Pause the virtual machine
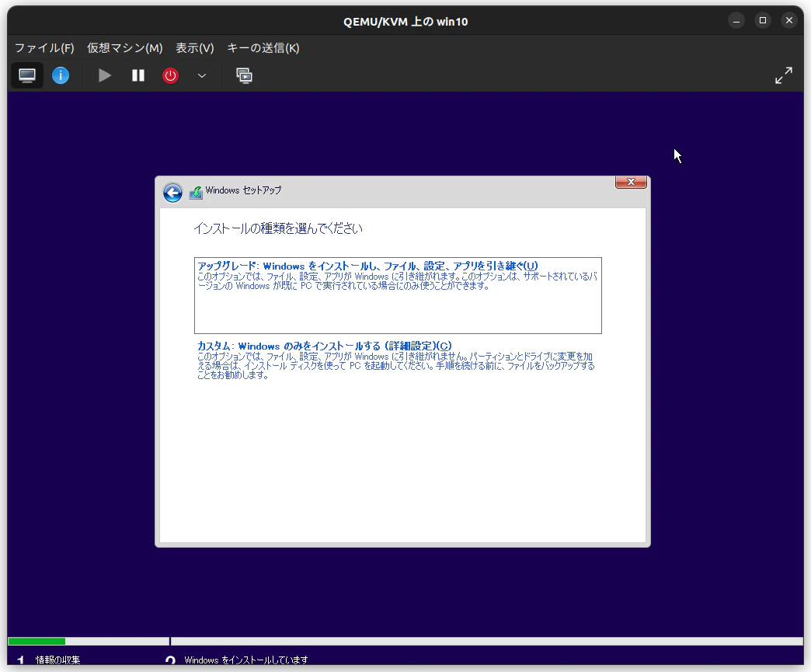The width and height of the screenshot is (811, 672). [x=138, y=75]
